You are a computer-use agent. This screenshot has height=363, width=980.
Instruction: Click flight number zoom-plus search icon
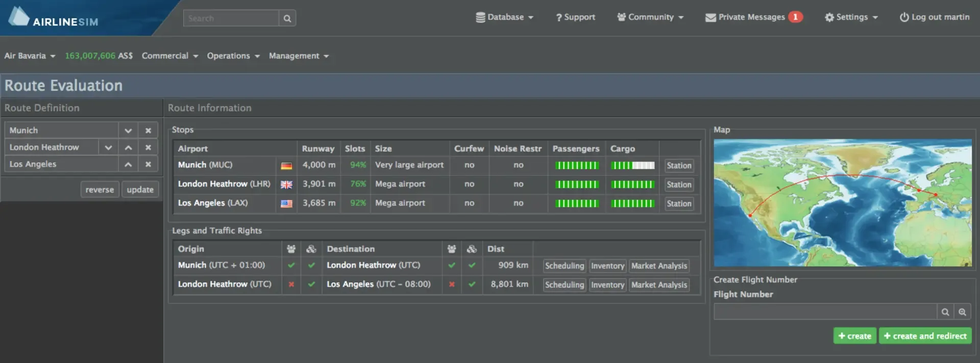pos(962,312)
